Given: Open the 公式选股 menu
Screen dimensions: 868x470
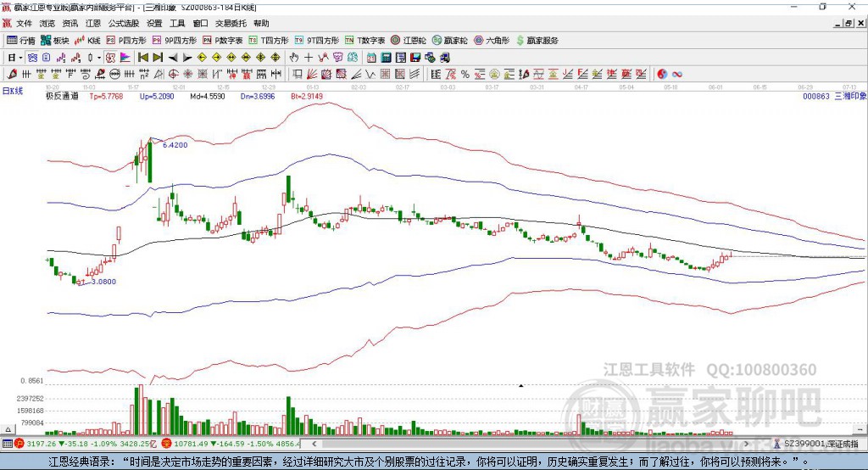Looking at the screenshot, I should 124,23.
